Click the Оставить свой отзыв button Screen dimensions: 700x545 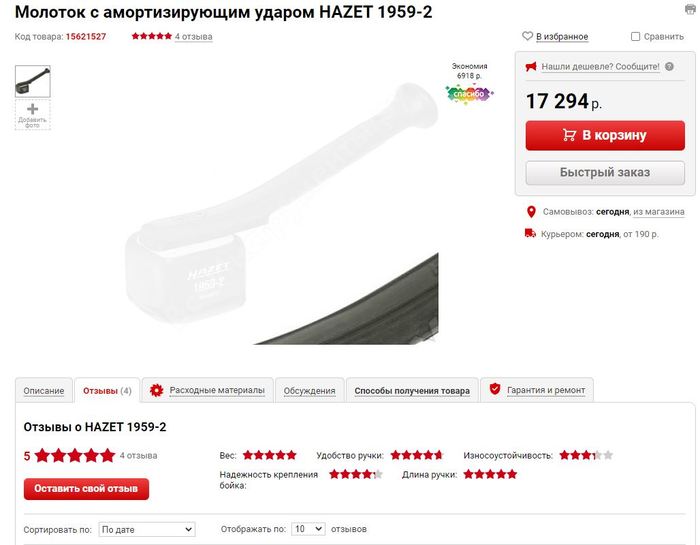[x=86, y=489]
